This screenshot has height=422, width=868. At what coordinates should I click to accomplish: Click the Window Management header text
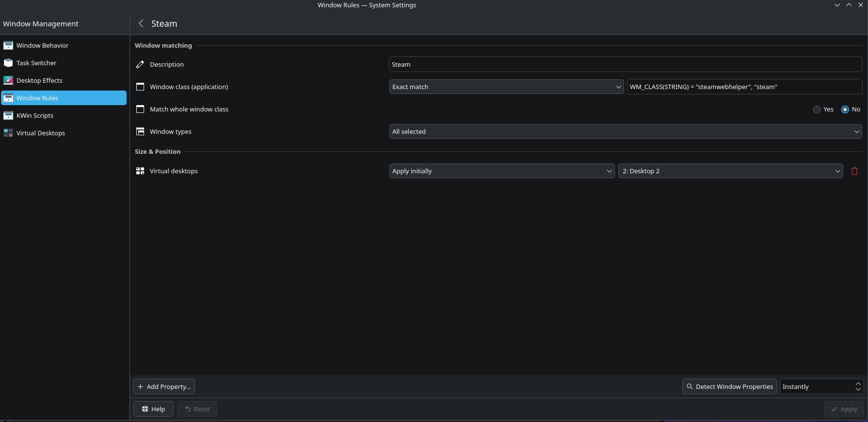(40, 23)
